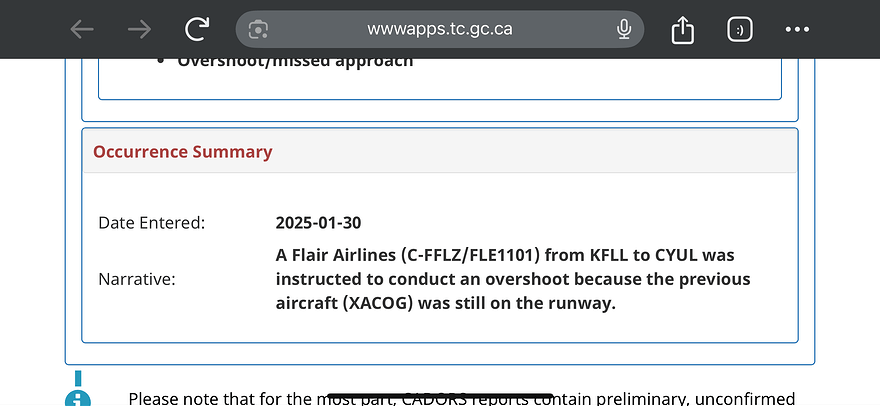Tap the home indicator bar
This screenshot has height=406, width=880.
pos(440,394)
